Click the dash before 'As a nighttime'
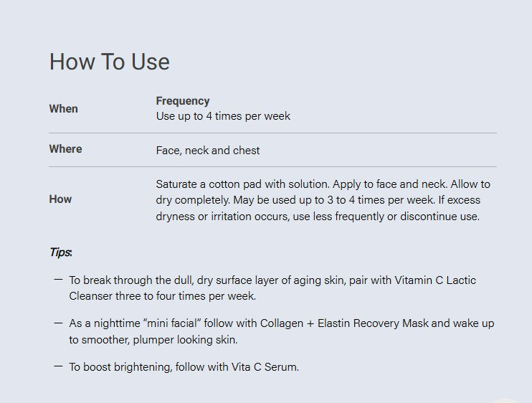Screen dimensions: 532x403 (x=58, y=323)
